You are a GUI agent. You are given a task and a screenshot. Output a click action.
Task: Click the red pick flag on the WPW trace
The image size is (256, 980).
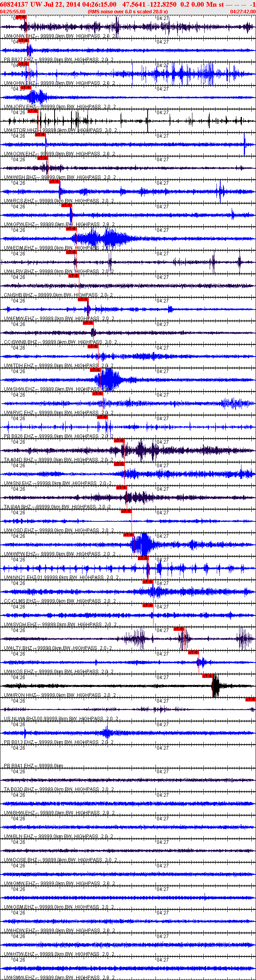[129, 535]
